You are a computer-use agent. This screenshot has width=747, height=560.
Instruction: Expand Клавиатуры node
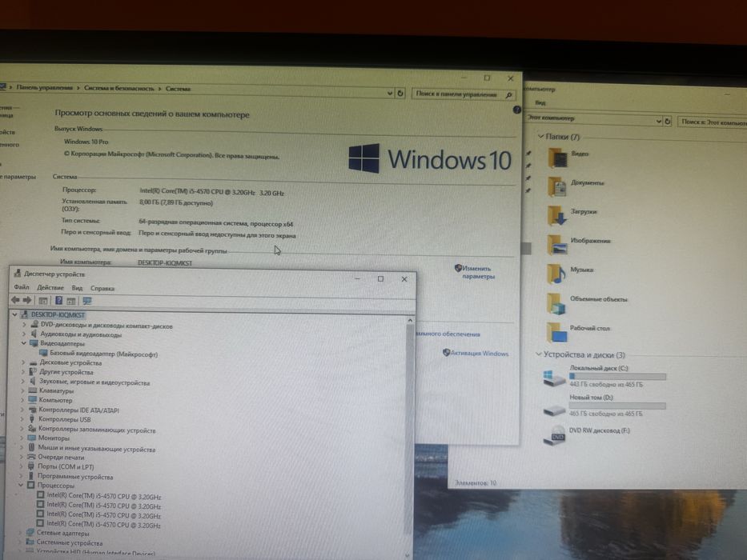[22, 390]
